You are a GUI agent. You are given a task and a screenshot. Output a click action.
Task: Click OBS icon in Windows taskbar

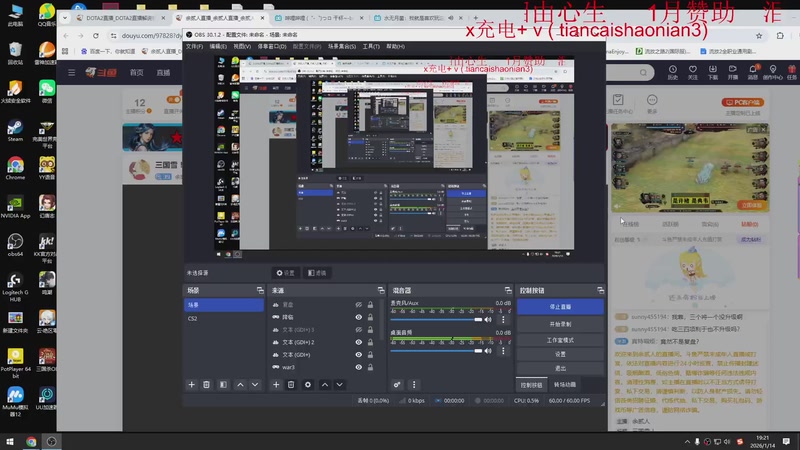52,441
